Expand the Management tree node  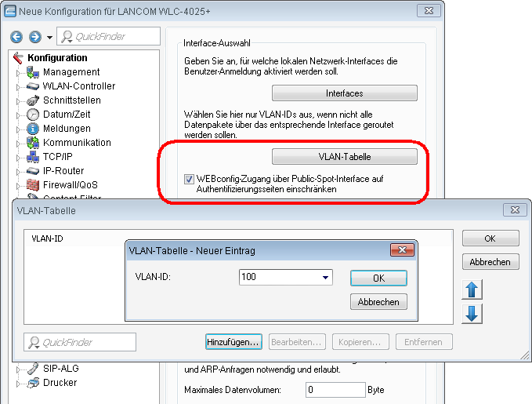tap(19, 72)
